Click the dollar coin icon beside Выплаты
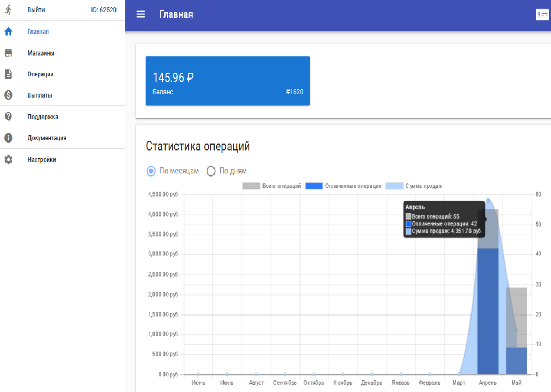551x392 pixels. [x=8, y=95]
